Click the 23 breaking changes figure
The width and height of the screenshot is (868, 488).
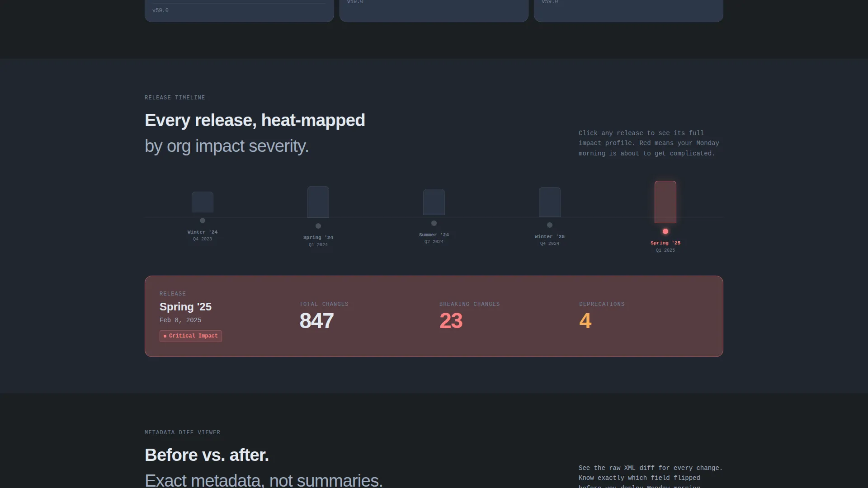pos(451,321)
